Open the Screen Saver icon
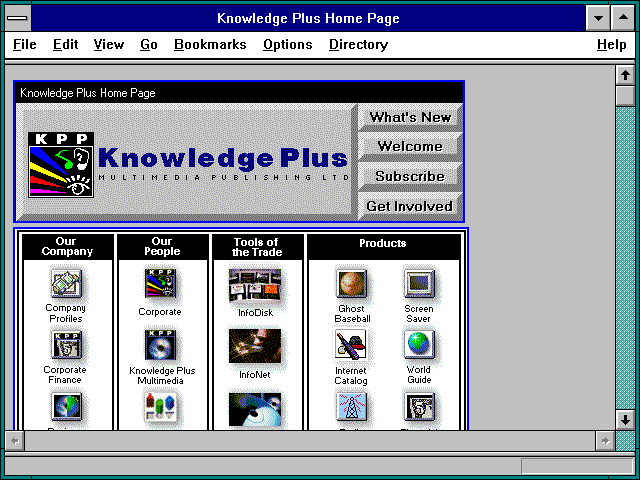640x480 pixels. point(419,283)
